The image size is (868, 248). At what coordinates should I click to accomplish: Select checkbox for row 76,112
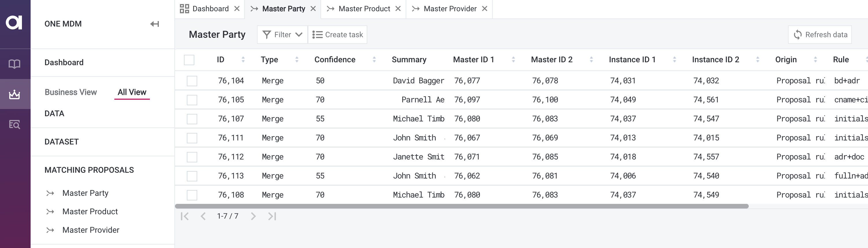click(192, 157)
